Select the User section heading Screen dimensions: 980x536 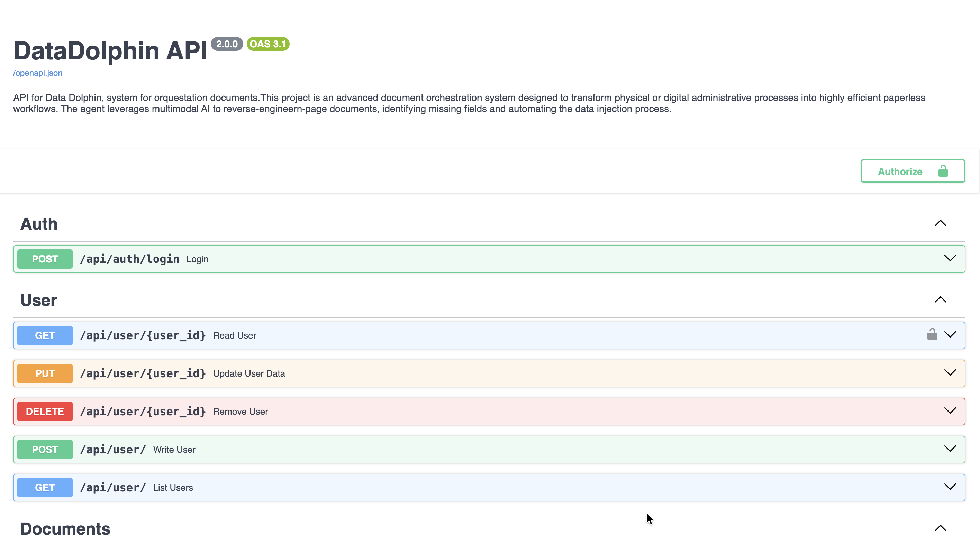click(38, 300)
